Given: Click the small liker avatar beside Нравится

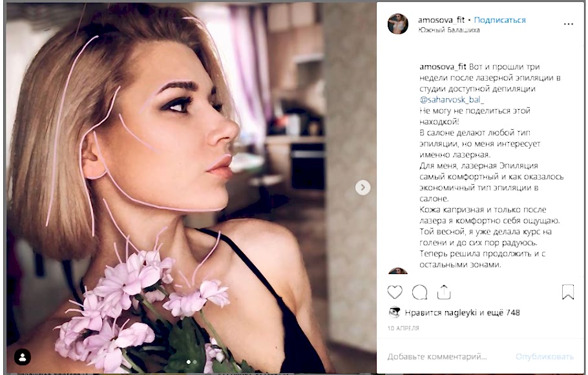Looking at the screenshot, I should (x=394, y=312).
